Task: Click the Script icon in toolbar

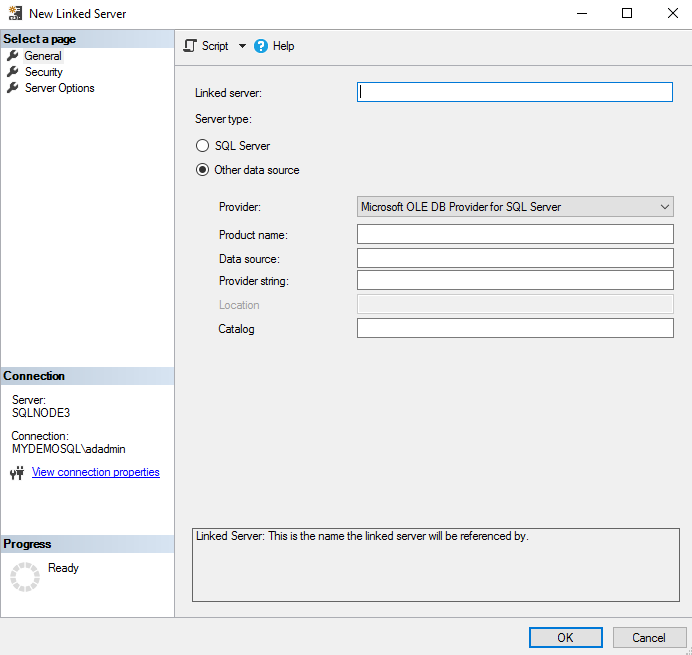Action: tap(190, 46)
